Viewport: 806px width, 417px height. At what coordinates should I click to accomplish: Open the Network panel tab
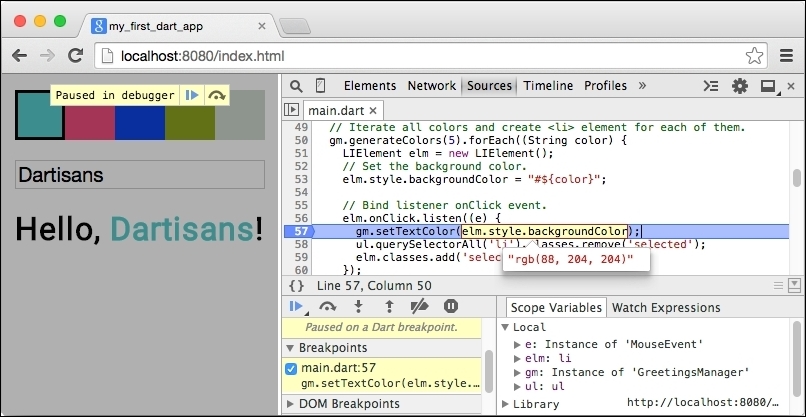tap(432, 86)
